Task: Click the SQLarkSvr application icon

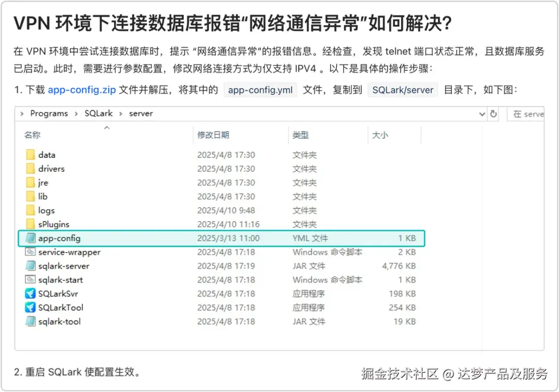Action: coord(31,293)
